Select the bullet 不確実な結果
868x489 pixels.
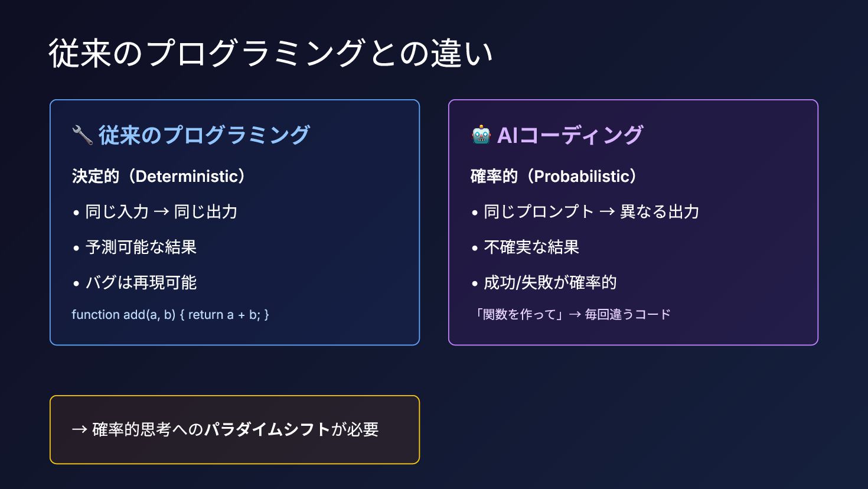tap(531, 247)
